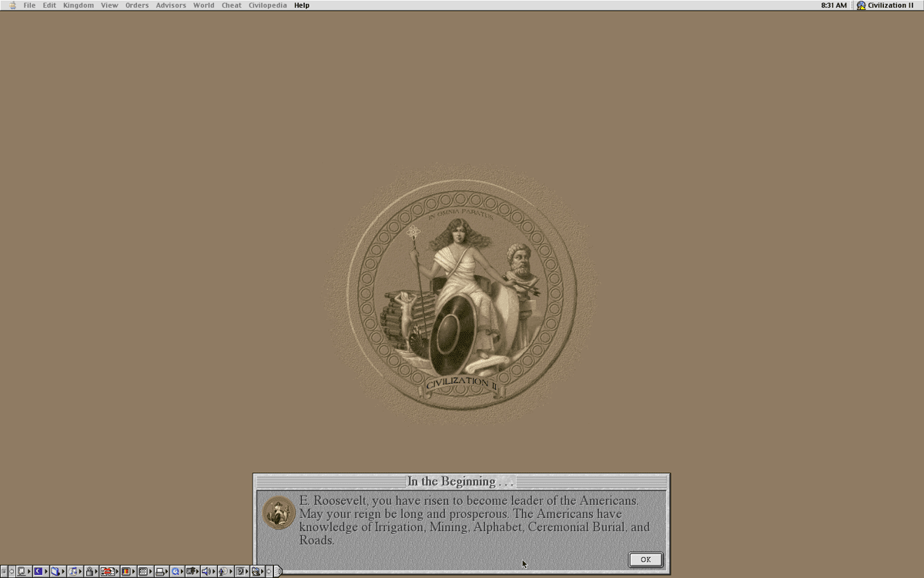Click the Control Strip right scroll arrow

point(269,571)
